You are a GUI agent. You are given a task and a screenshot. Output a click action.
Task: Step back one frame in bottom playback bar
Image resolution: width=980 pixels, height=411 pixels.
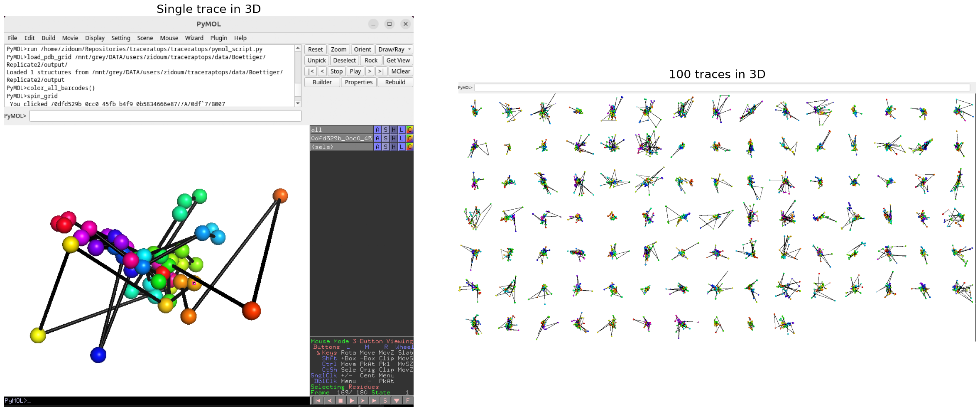point(329,401)
